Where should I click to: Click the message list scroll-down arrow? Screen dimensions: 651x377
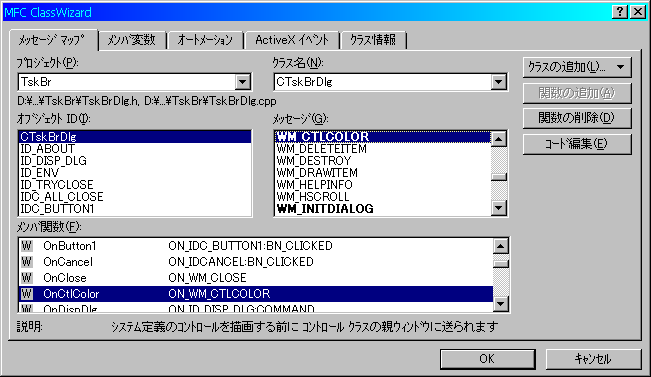click(499, 208)
